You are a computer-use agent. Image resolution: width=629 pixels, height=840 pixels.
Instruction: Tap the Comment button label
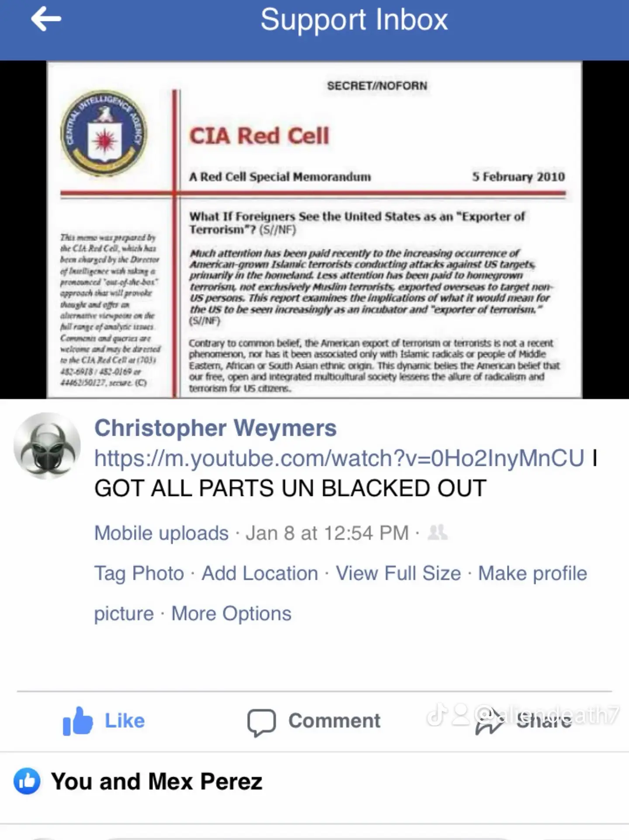334,721
